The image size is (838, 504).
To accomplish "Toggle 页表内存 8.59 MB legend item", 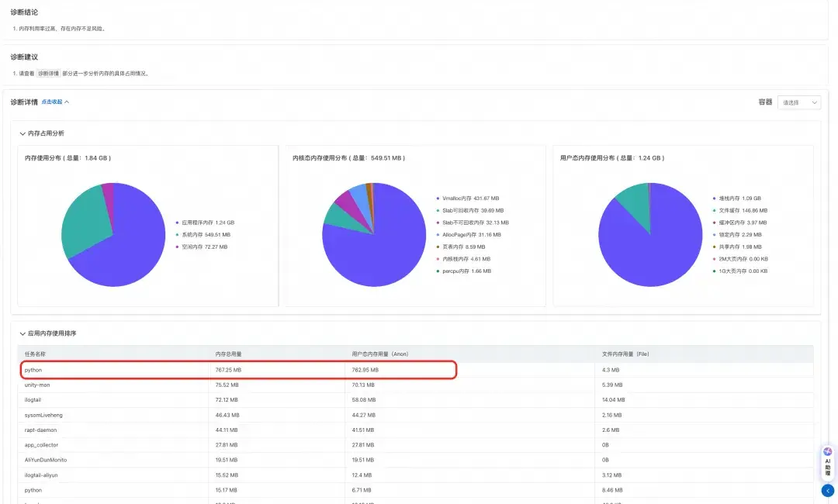I will (461, 247).
